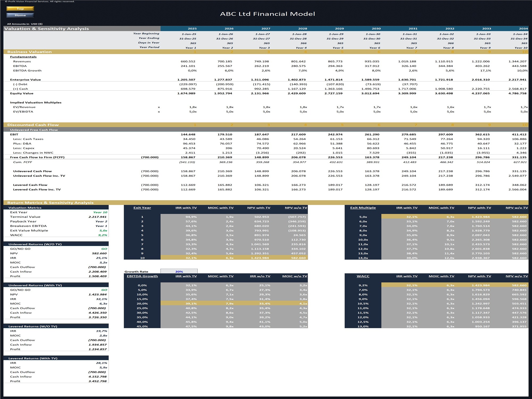Select the 2025 Debt value (229.097)
This screenshot has width=532, height=399.
pyautogui.click(x=188, y=84)
